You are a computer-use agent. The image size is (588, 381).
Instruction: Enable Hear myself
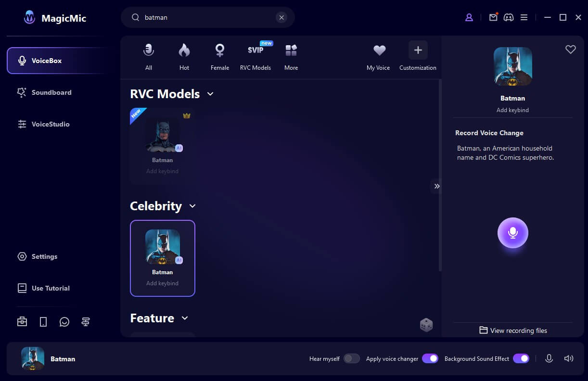[x=351, y=358]
